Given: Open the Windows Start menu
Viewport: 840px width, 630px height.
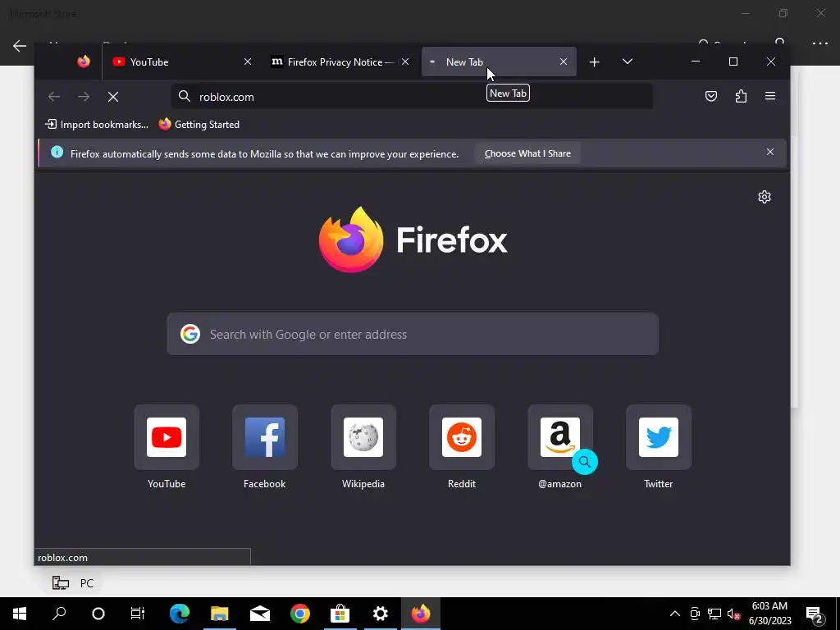Looking at the screenshot, I should [20, 614].
